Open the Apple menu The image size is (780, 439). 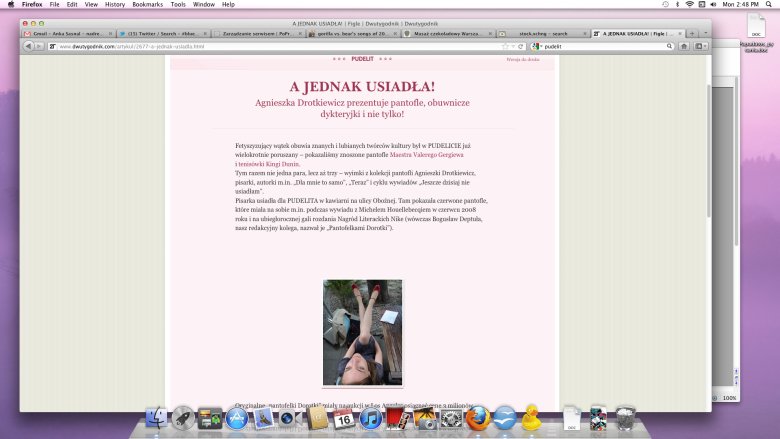(x=11, y=4)
